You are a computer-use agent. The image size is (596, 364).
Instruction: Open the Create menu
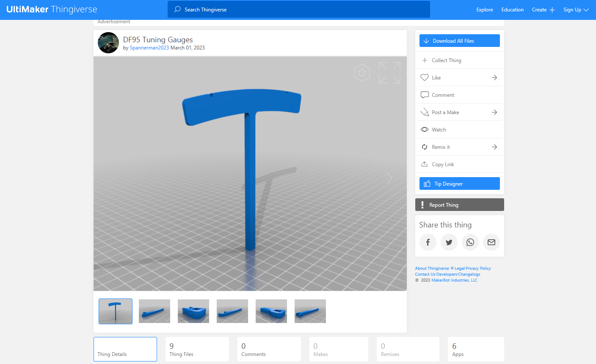543,10
